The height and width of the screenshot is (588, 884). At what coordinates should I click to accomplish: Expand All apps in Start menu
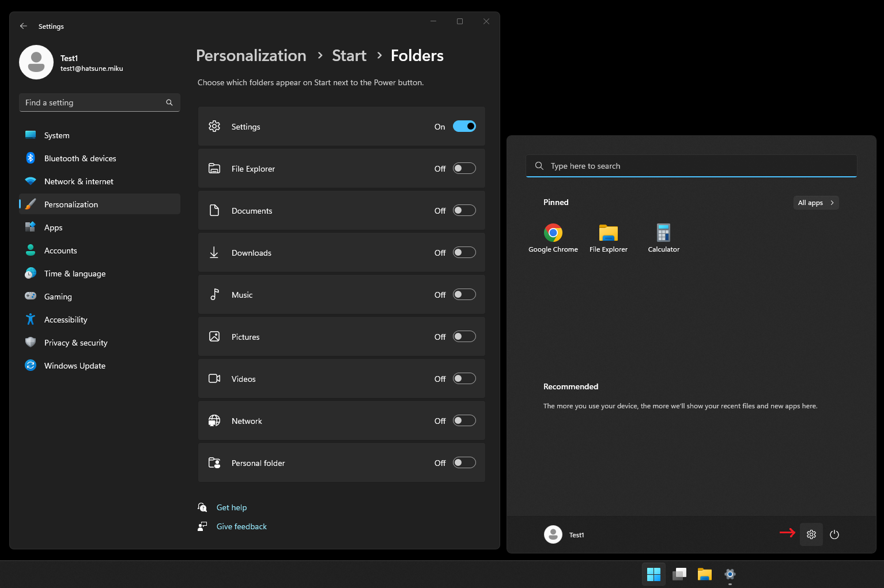816,203
